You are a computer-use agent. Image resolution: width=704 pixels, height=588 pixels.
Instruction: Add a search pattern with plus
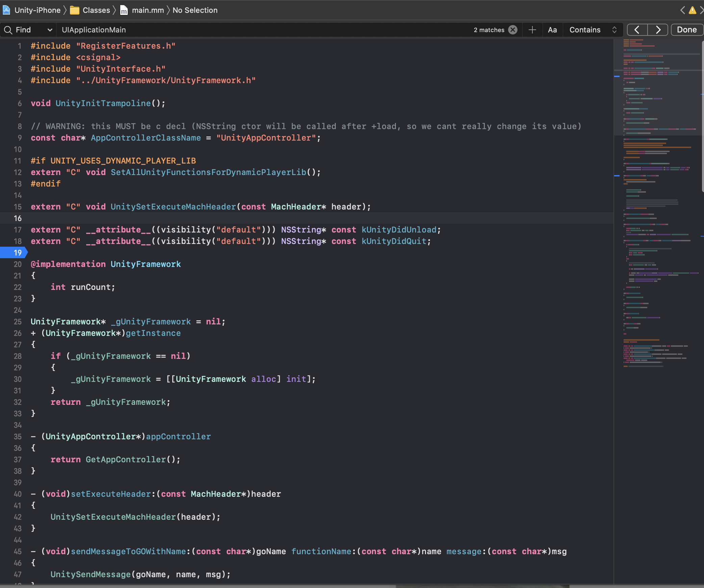pyautogui.click(x=532, y=30)
